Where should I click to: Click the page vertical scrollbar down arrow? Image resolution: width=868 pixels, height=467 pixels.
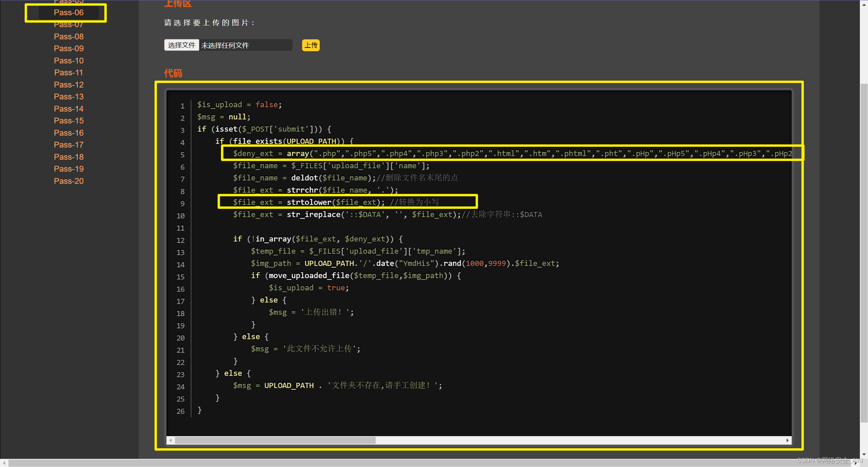(864, 454)
